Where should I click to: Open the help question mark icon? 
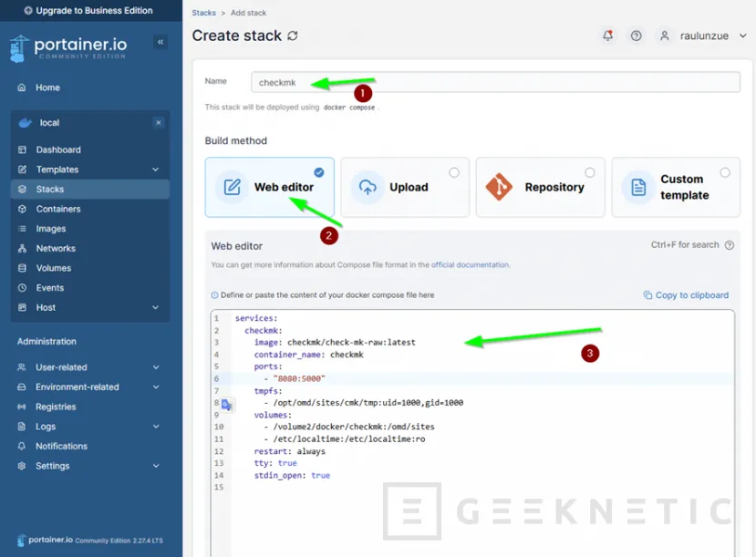click(637, 36)
